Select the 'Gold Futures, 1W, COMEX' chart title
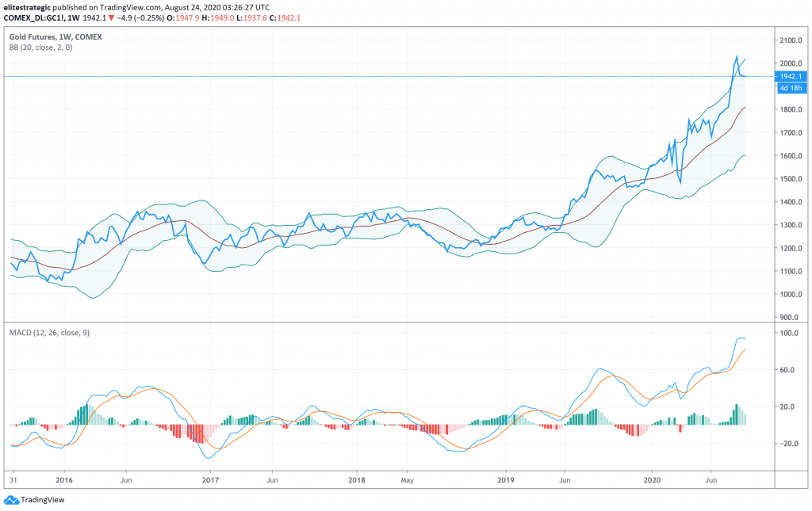 [x=56, y=36]
